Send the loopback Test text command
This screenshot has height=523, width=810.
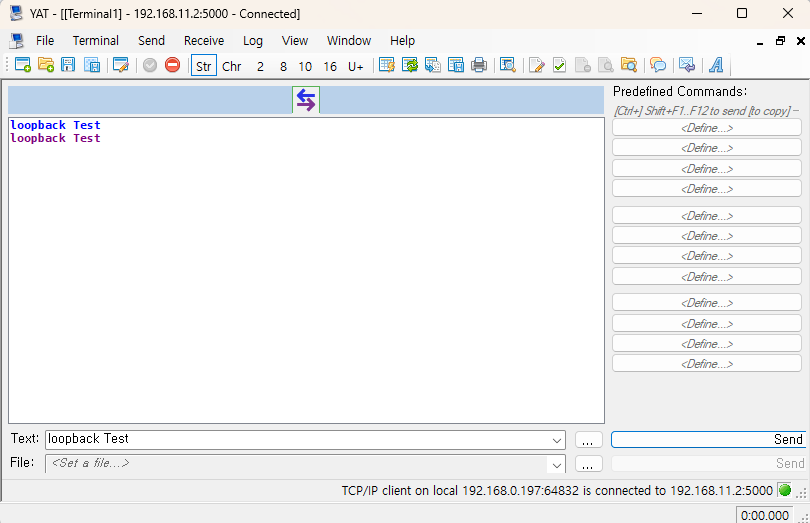click(x=708, y=439)
